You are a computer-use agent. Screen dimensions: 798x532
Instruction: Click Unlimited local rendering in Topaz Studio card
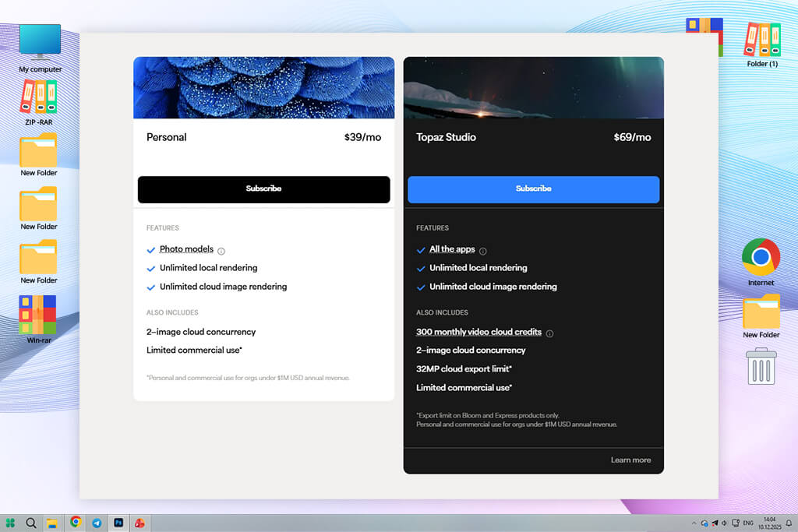coord(478,268)
